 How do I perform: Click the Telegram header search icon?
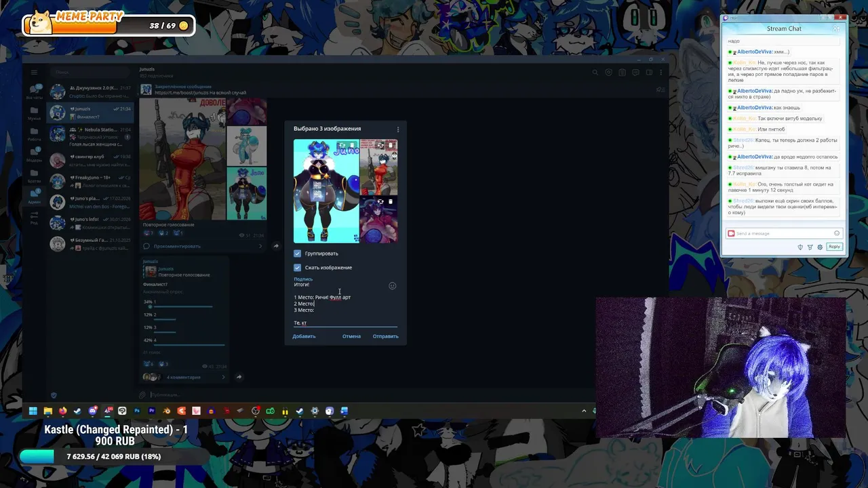tap(595, 73)
